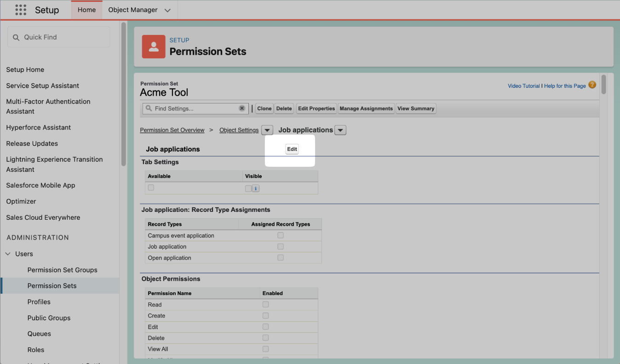Click the Clone button
The width and height of the screenshot is (620, 364).
(264, 108)
